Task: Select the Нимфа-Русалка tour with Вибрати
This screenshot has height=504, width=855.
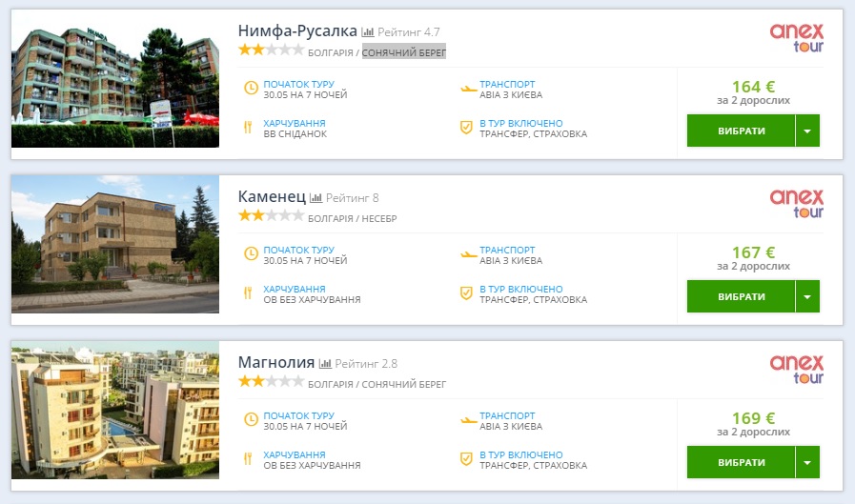Action: tap(741, 131)
